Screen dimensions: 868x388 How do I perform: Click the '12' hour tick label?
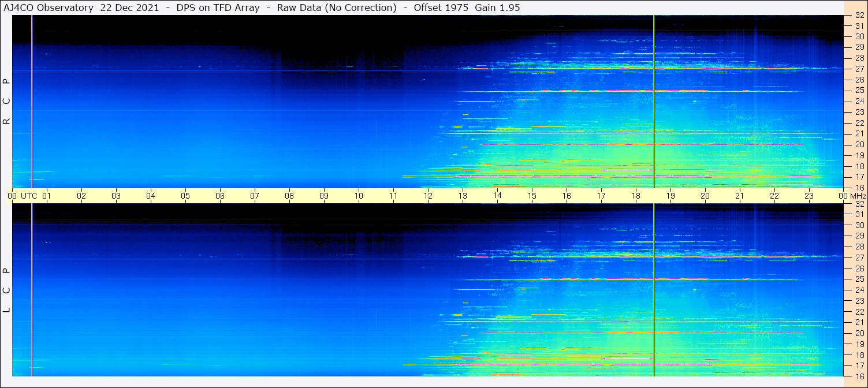pyautogui.click(x=428, y=196)
